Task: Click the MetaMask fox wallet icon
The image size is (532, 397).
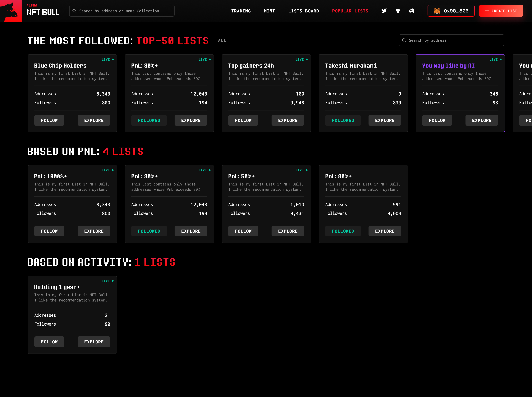Action: (x=437, y=11)
